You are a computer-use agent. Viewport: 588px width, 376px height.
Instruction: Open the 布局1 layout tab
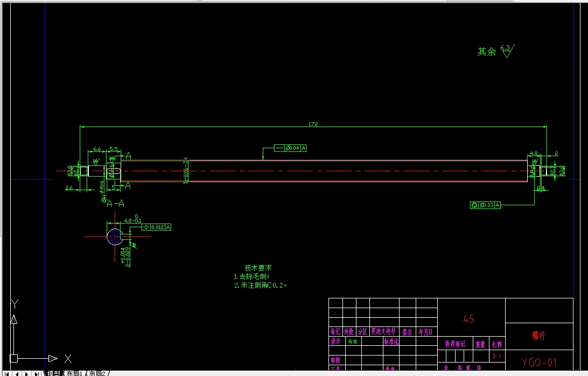coord(74,373)
